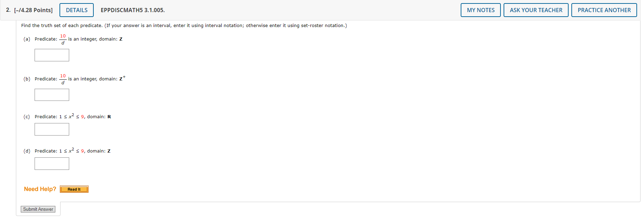Click the Read It help button
The image size is (644, 217).
(x=74, y=189)
